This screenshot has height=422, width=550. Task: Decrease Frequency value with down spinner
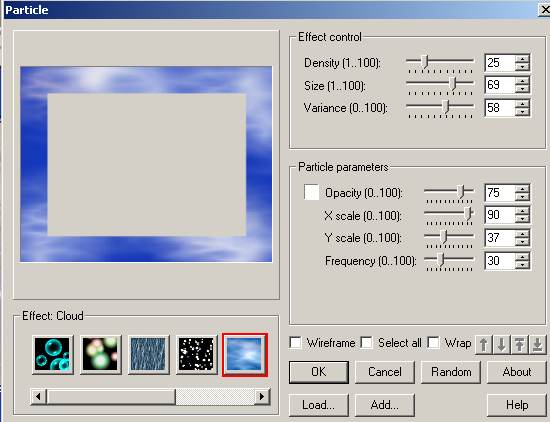click(x=522, y=265)
